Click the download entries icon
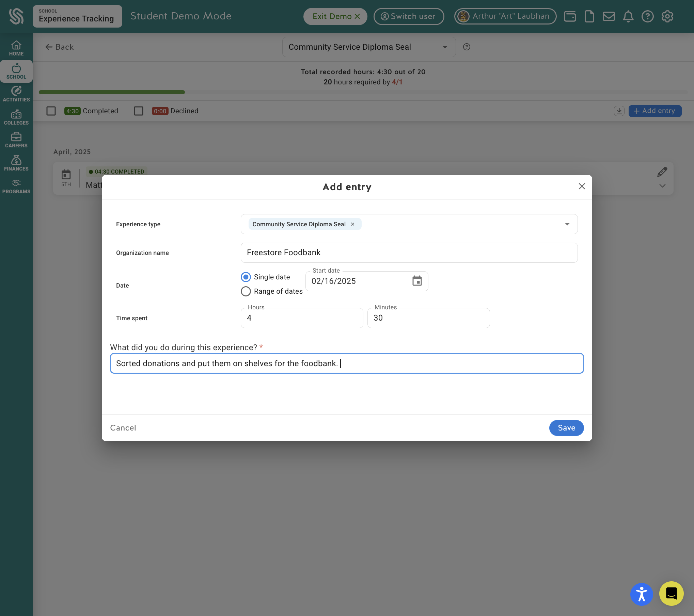Viewport: 694px width, 616px height. [619, 111]
